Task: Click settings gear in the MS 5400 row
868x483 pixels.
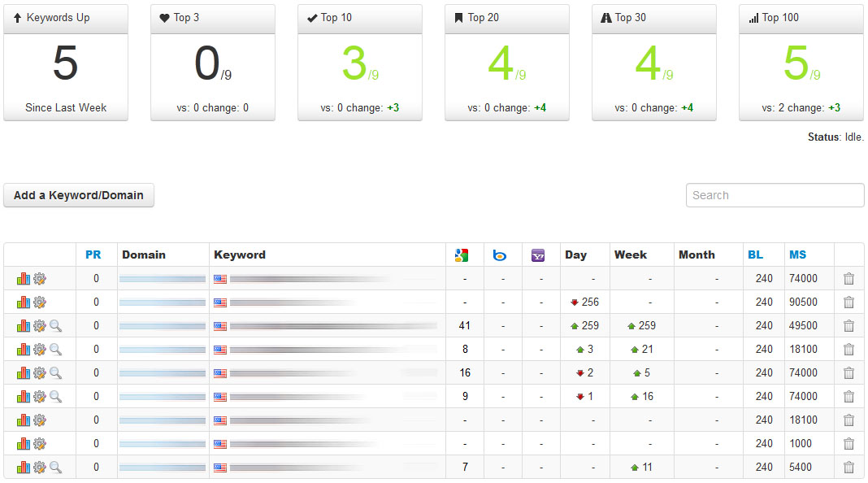Action: click(39, 468)
